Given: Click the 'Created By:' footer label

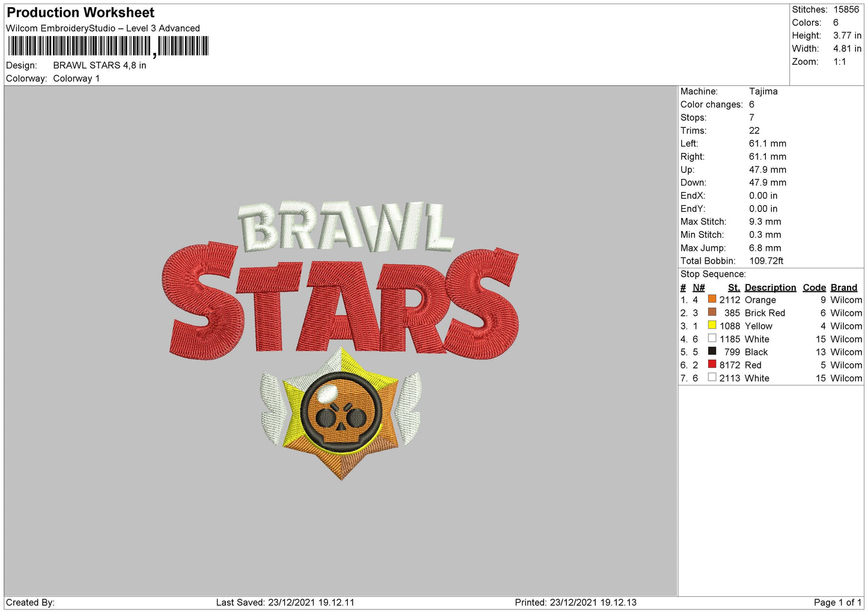Looking at the screenshot, I should pos(30,602).
